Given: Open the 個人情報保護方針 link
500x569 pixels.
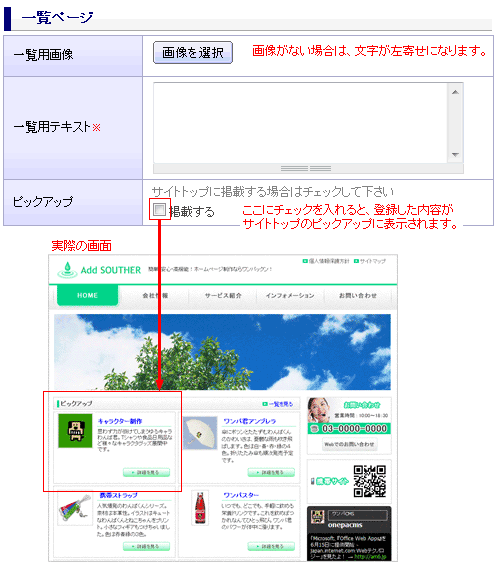Looking at the screenshot, I should pyautogui.click(x=326, y=261).
